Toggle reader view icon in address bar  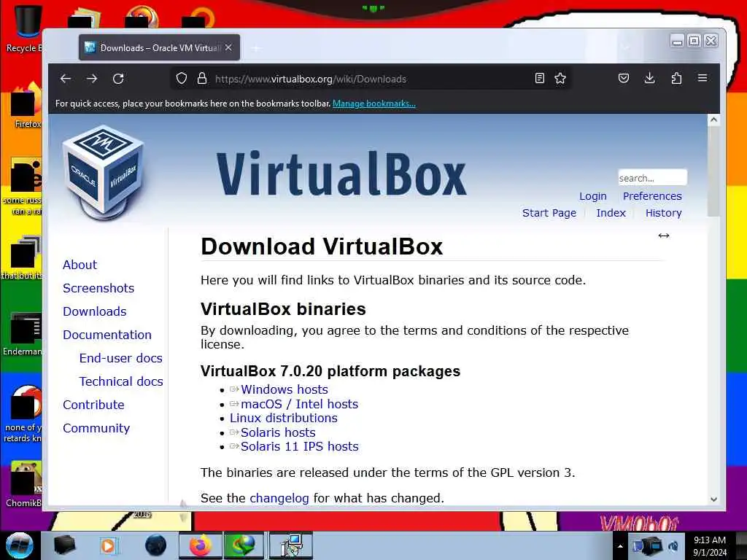(x=539, y=79)
